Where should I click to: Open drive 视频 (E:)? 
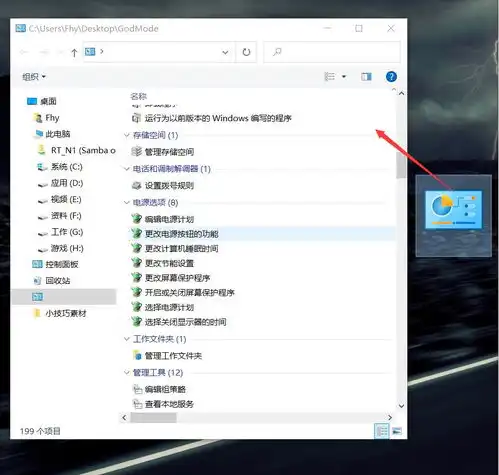coord(59,199)
